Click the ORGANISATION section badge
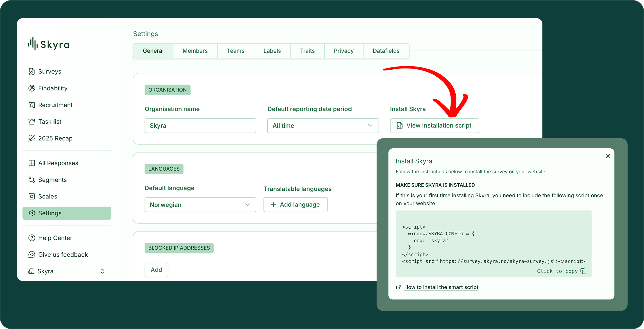The height and width of the screenshot is (329, 644). click(168, 90)
